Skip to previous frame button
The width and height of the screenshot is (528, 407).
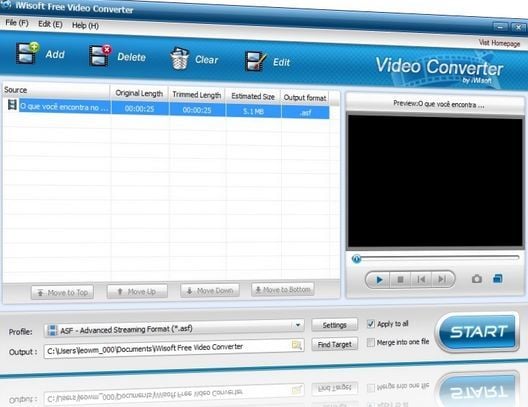tap(421, 279)
